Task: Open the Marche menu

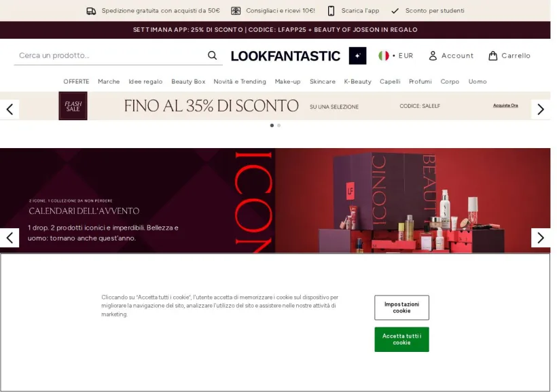Action: coord(109,82)
